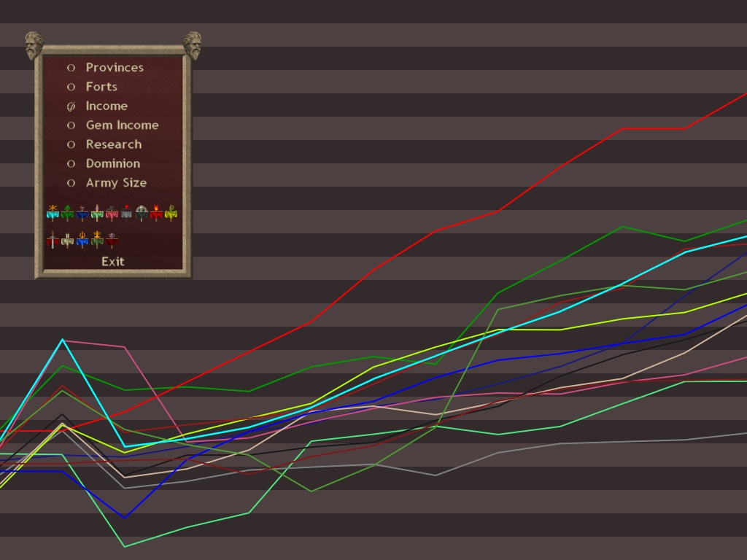The width and height of the screenshot is (747, 560).
Task: Click the light green flag with purple spearhead
Action: tap(97, 213)
